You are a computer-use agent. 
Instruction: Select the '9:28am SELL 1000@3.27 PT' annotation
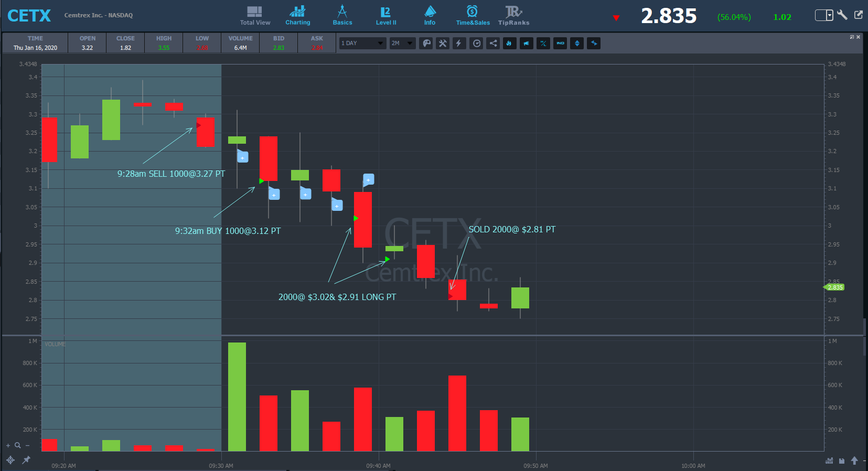171,174
